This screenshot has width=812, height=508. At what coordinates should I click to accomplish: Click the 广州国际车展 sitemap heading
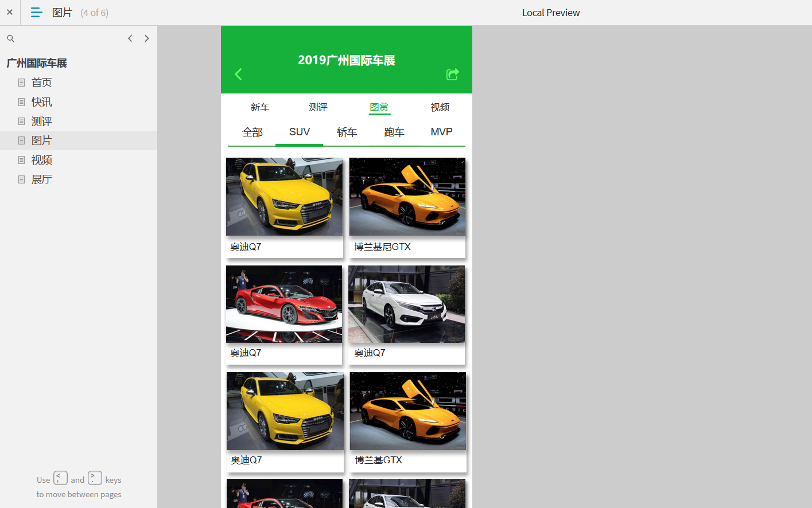click(37, 63)
